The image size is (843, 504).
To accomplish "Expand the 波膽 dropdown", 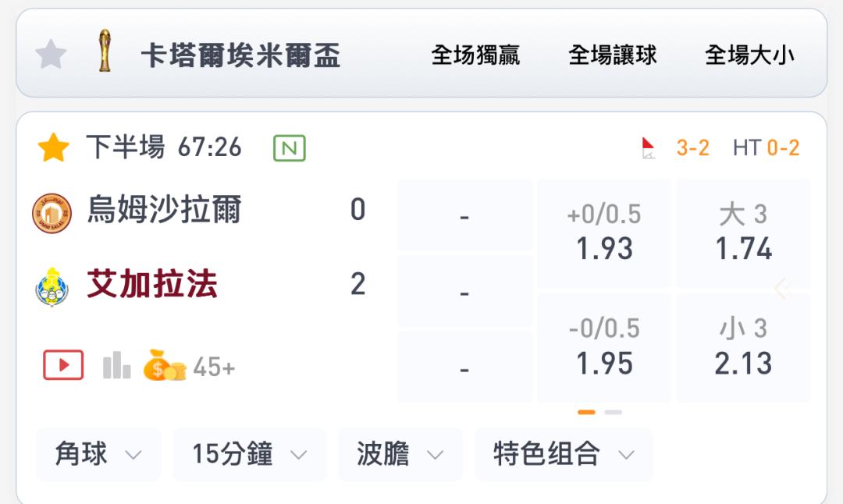I will (400, 454).
